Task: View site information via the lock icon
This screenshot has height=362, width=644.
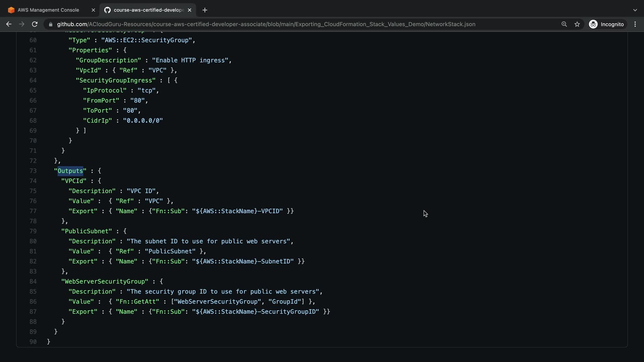Action: click(x=51, y=24)
